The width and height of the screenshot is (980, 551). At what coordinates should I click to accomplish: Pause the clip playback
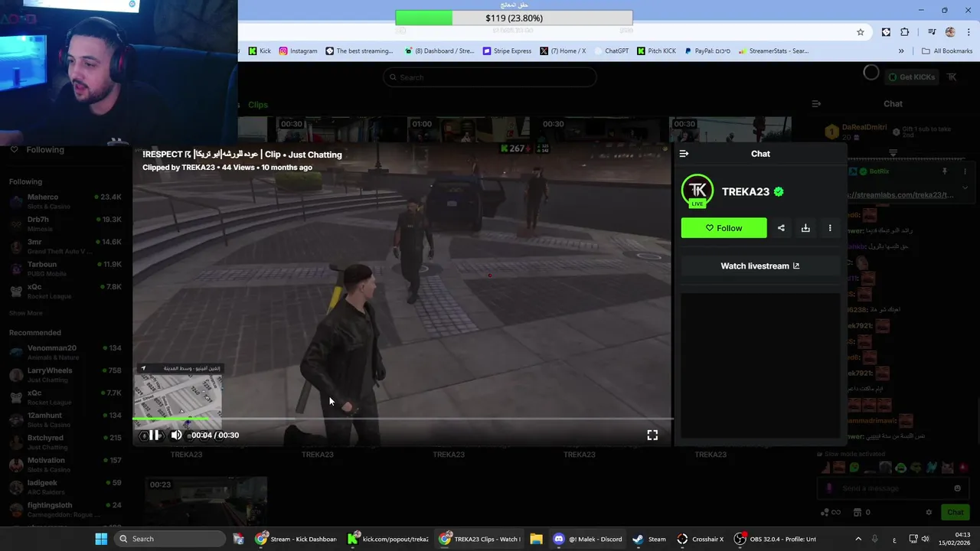(154, 435)
